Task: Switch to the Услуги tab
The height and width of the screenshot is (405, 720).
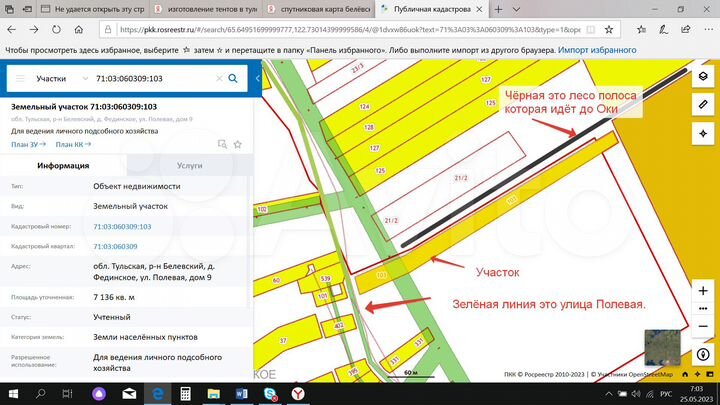Action: coord(189,166)
